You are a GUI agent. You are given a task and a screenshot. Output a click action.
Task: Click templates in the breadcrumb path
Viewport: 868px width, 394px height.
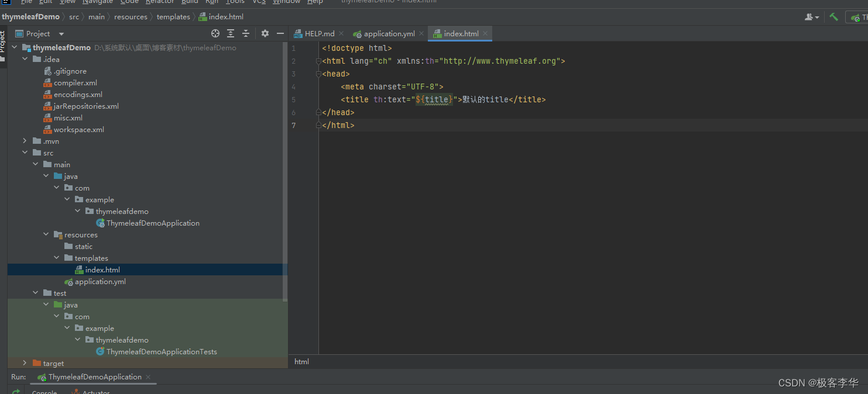pyautogui.click(x=173, y=17)
